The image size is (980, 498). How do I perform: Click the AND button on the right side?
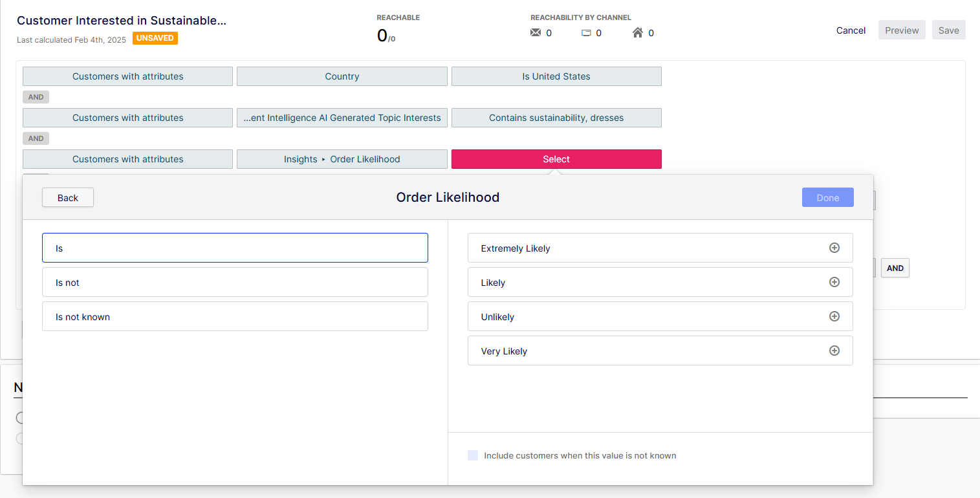[895, 268]
